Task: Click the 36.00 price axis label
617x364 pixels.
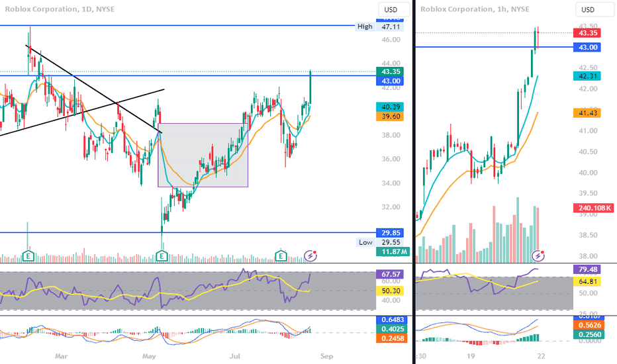Action: 391,159
